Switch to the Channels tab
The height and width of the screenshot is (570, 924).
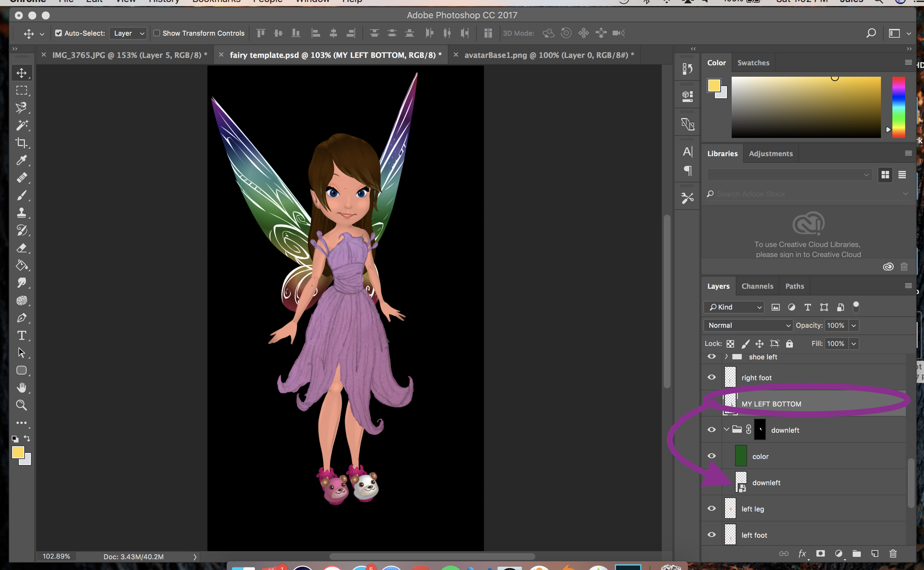tap(757, 286)
